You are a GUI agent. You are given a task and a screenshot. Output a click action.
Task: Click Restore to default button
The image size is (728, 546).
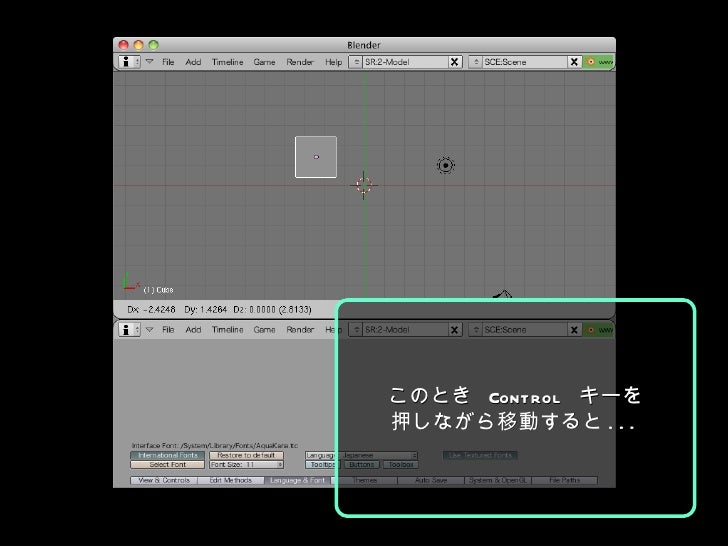click(x=246, y=455)
